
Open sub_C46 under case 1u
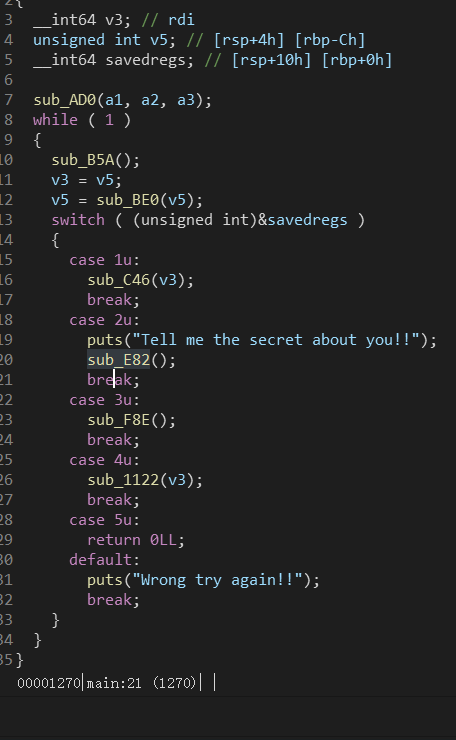(118, 280)
